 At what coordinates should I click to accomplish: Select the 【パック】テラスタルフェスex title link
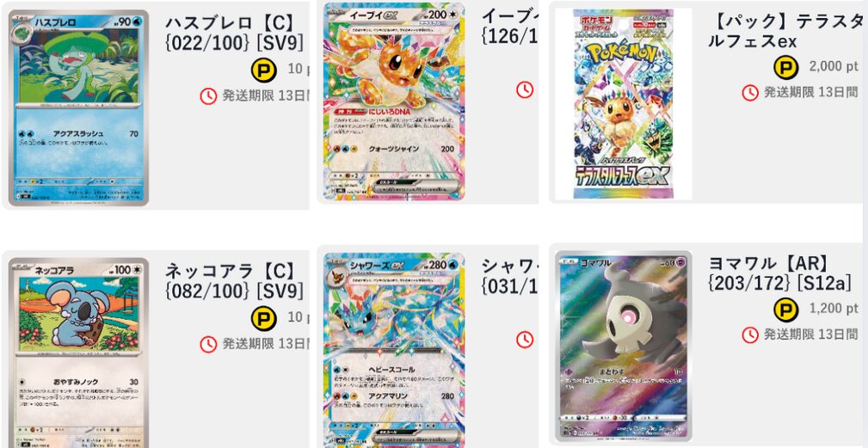[785, 32]
